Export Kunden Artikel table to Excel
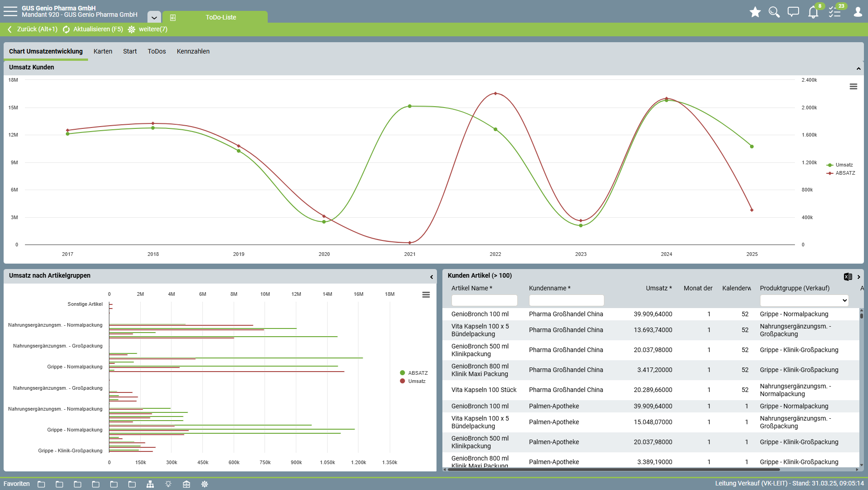 (x=848, y=277)
